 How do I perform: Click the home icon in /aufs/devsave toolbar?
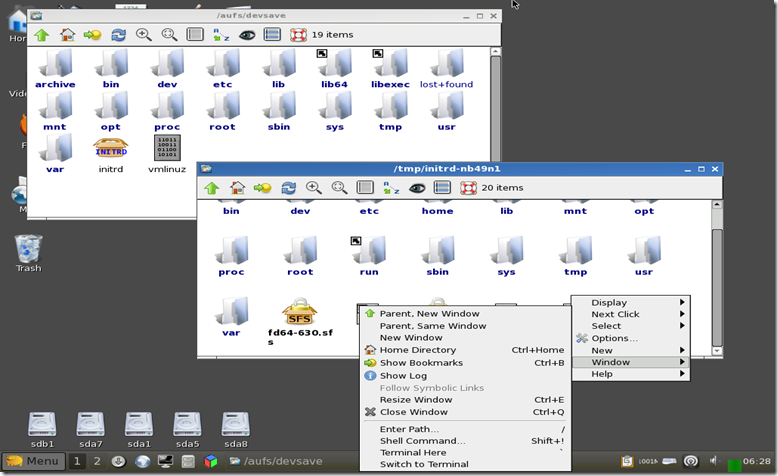pos(67,35)
